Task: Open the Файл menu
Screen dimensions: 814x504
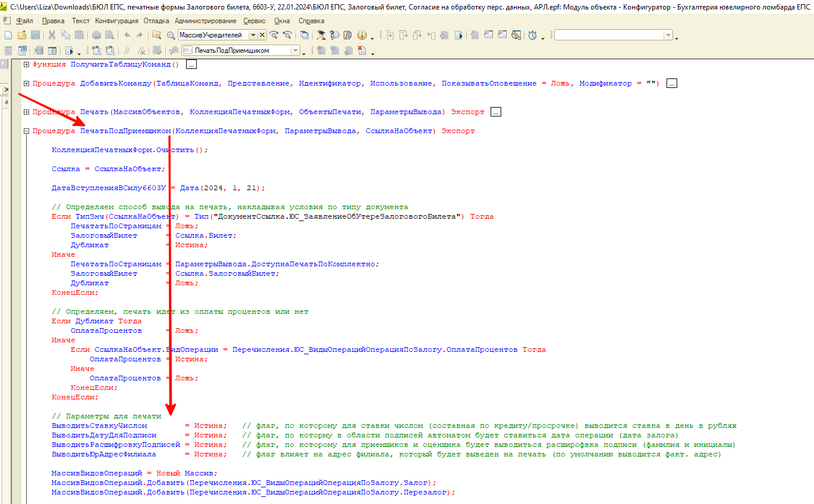Action: 25,21
